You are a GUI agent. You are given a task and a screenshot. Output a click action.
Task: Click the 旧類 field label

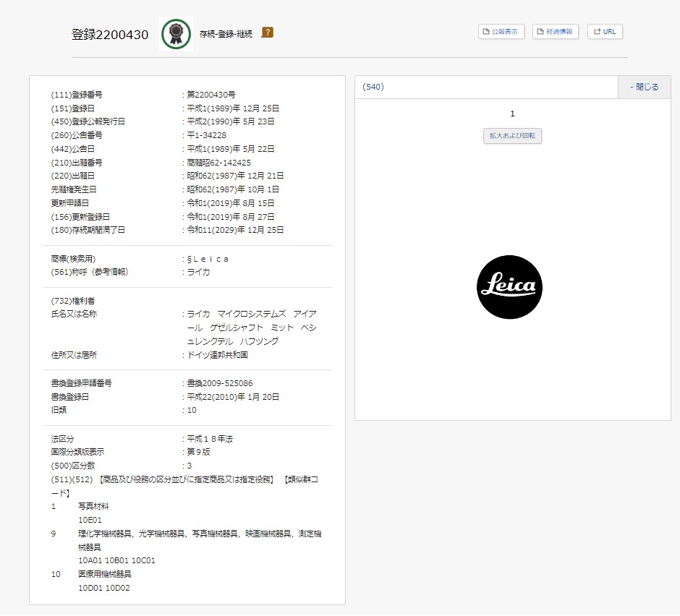pyautogui.click(x=59, y=410)
